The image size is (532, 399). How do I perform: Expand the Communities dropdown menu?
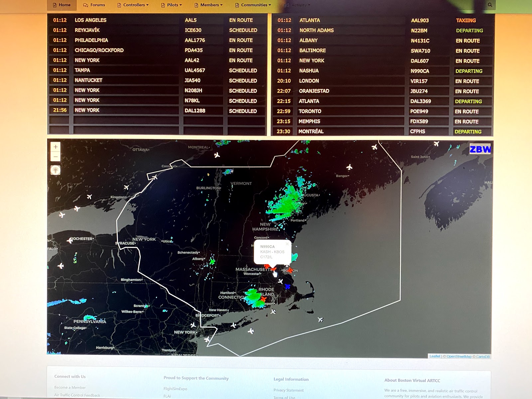pos(253,5)
